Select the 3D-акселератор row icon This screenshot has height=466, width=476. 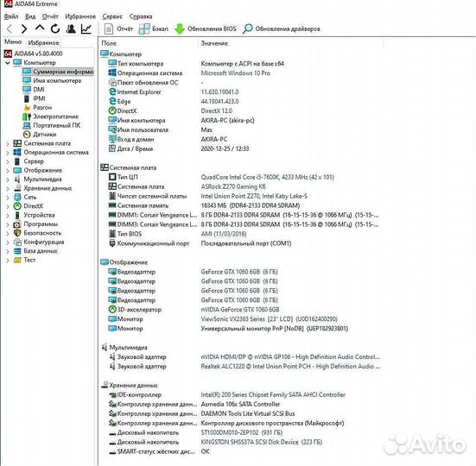(x=112, y=310)
